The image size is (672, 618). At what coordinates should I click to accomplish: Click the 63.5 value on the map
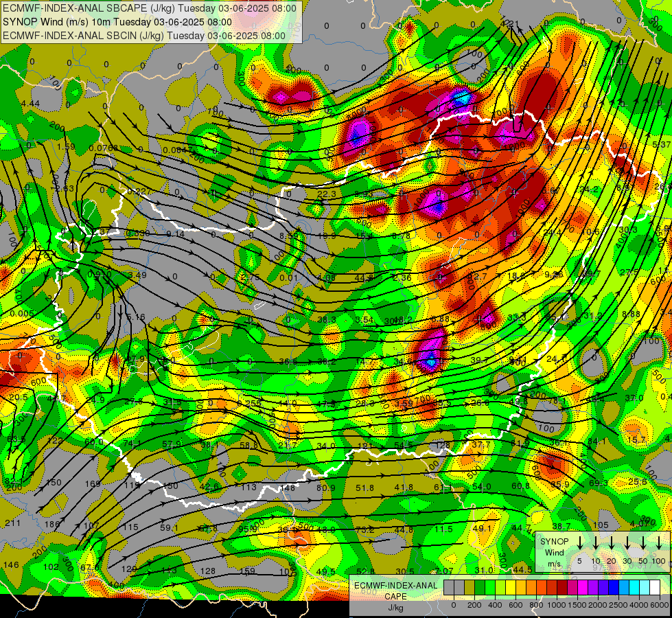click(x=16, y=439)
